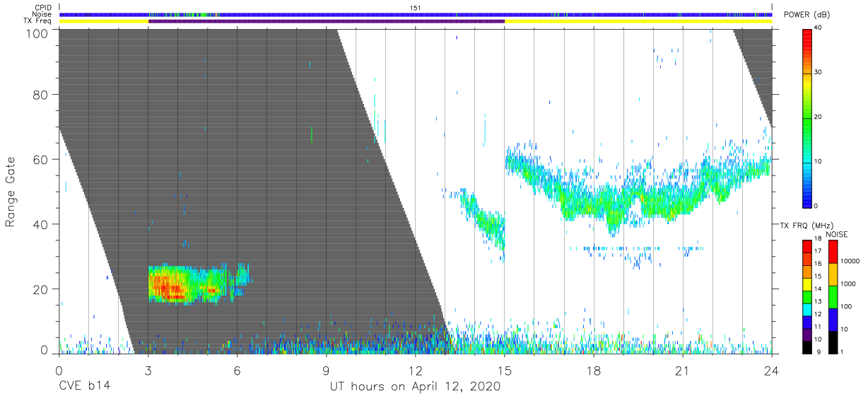Click the '40' tick on Range Gate axis

pos(42,225)
